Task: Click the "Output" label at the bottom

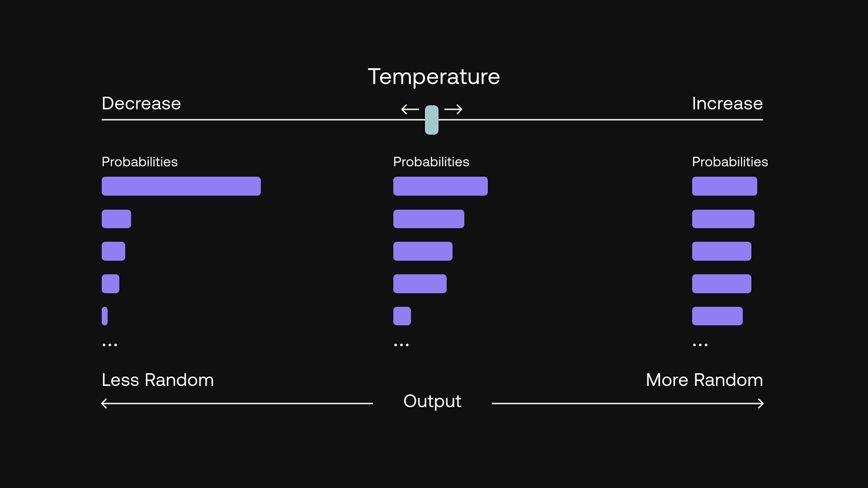Action: click(x=432, y=401)
